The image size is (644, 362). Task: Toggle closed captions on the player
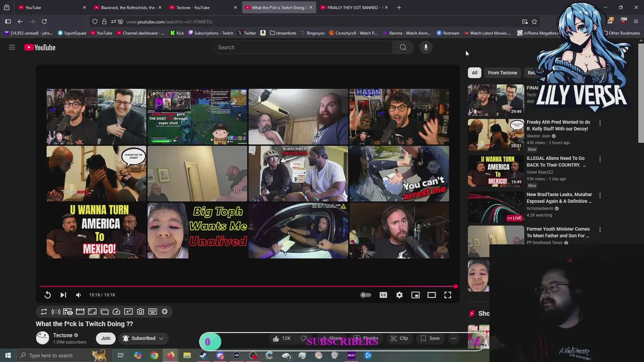[383, 295]
